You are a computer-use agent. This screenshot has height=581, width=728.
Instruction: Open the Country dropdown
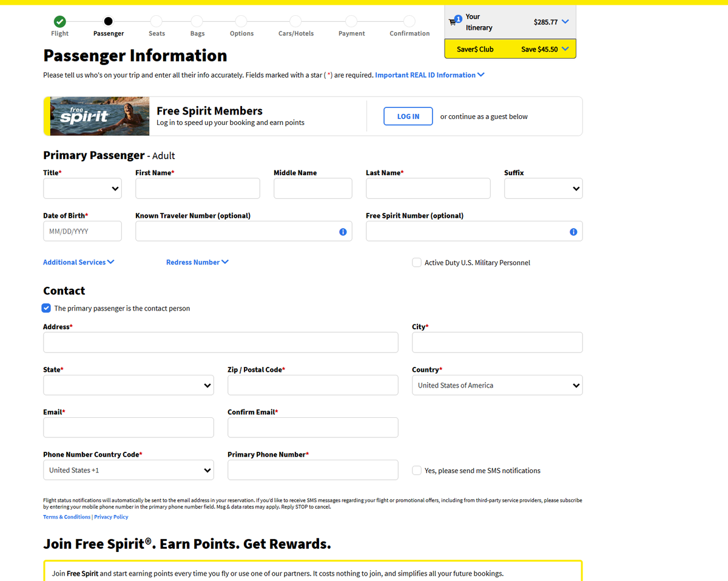coord(497,385)
